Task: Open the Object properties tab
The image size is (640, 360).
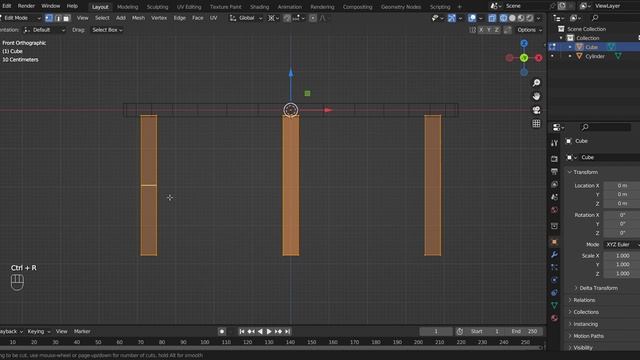Action: pyautogui.click(x=554, y=242)
